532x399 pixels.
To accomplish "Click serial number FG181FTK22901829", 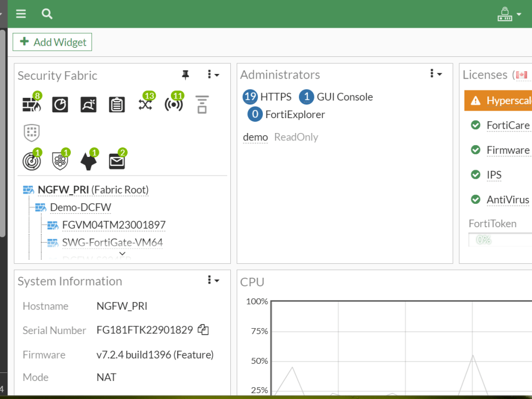I will coord(145,330).
